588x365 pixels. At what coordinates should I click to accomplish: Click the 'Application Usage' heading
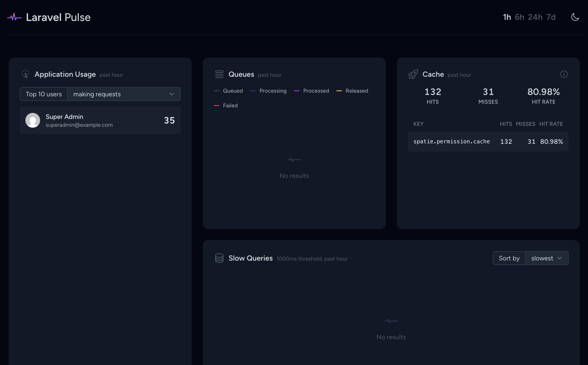65,74
